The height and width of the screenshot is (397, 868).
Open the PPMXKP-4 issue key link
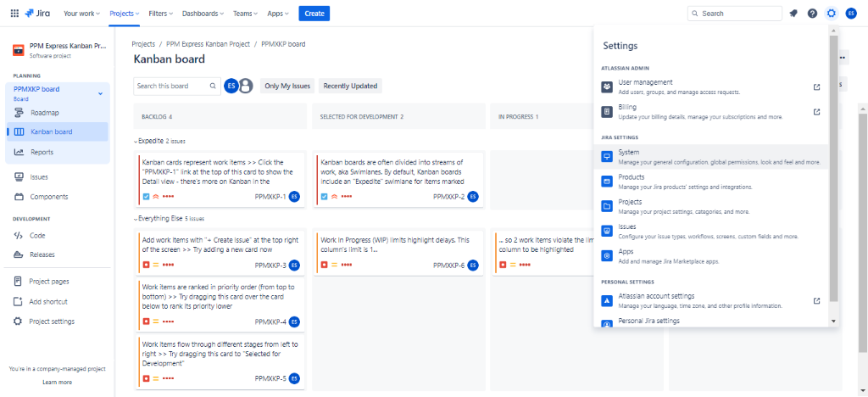[270, 322]
